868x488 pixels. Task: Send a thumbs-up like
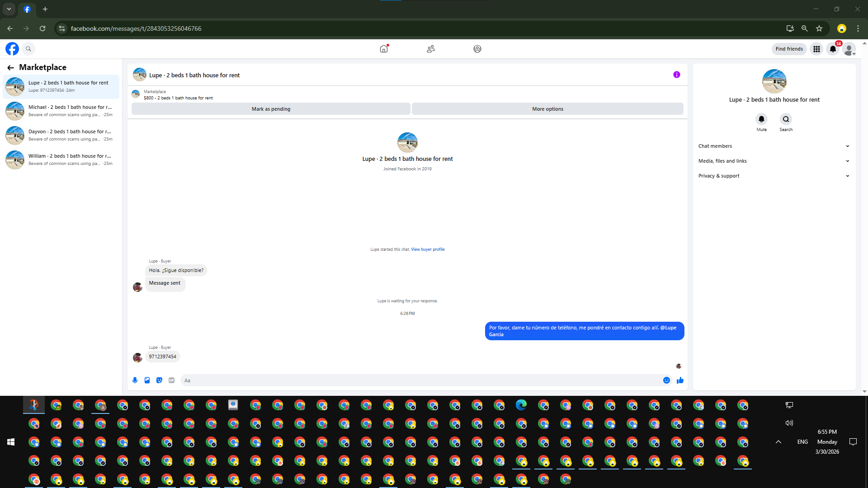[x=680, y=380]
